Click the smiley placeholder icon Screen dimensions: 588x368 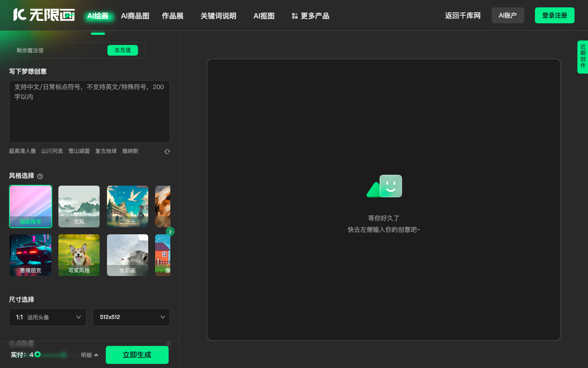[x=384, y=186]
